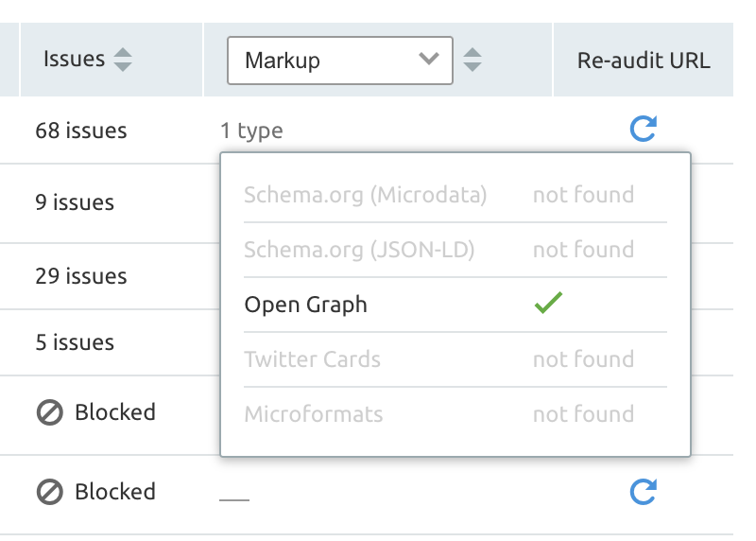756x541 pixels.
Task: Open the 68 issues link
Action: pyautogui.click(x=80, y=131)
